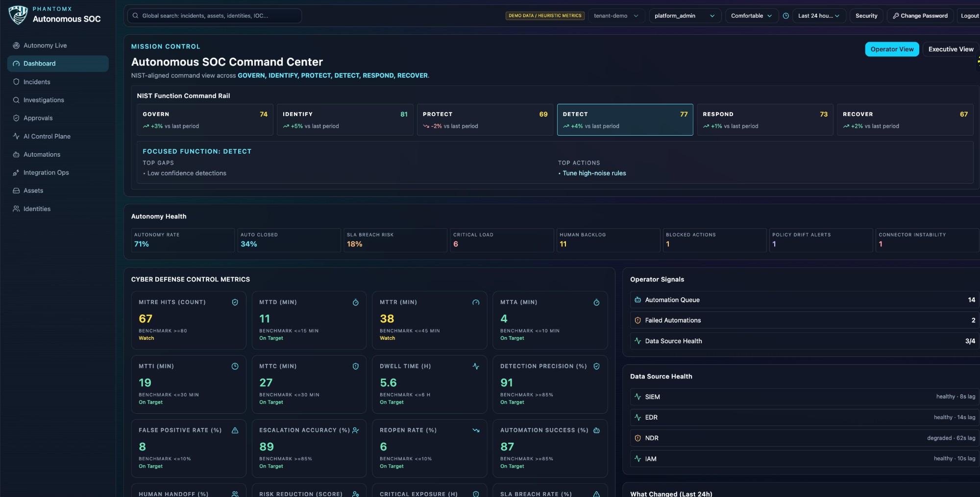
Task: Select the Autonomy Live sidebar icon
Action: point(16,45)
